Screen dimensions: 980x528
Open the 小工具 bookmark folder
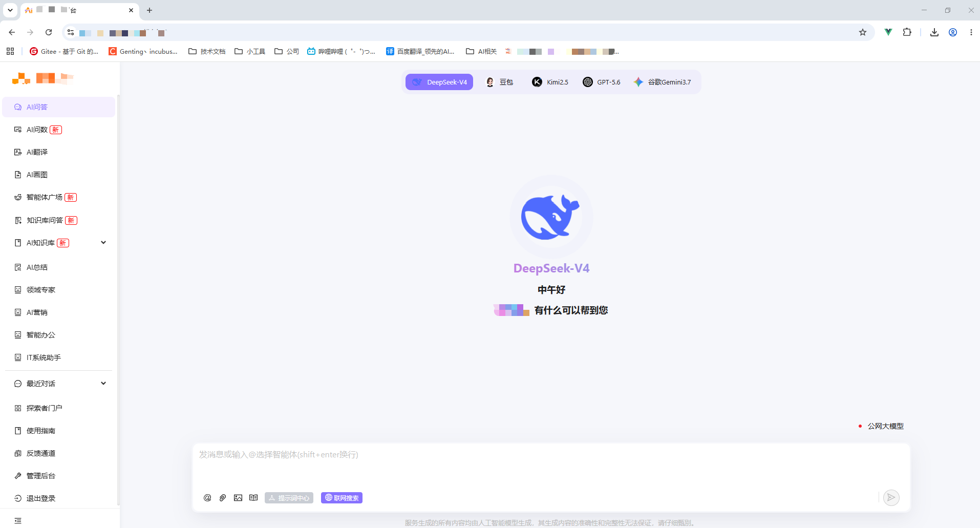(250, 51)
